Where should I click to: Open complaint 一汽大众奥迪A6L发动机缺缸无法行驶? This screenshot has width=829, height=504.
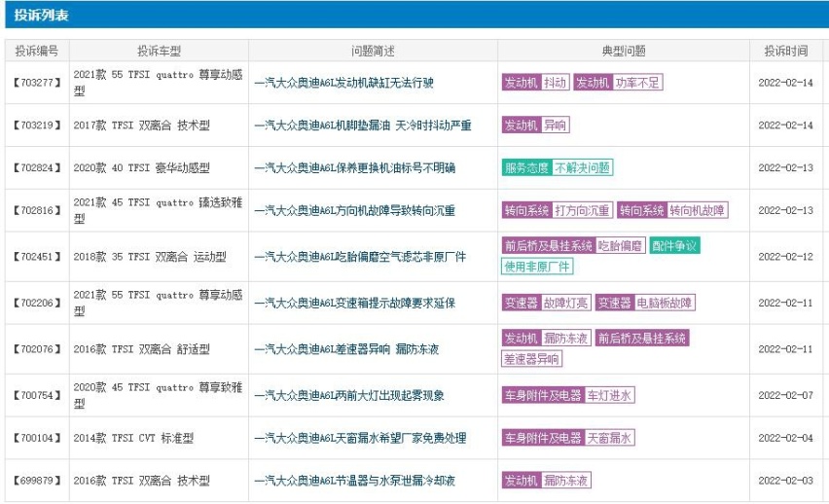pos(343,83)
